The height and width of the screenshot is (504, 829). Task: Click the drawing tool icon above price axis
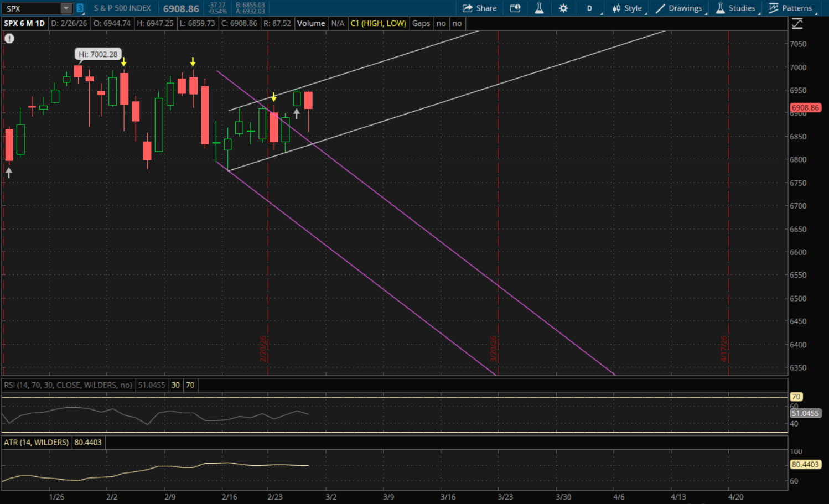pyautogui.click(x=797, y=23)
